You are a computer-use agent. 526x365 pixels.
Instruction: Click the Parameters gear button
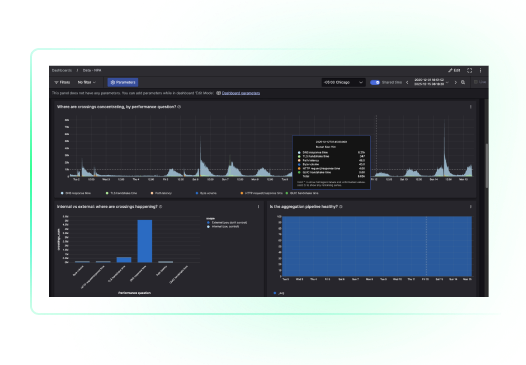click(x=123, y=82)
